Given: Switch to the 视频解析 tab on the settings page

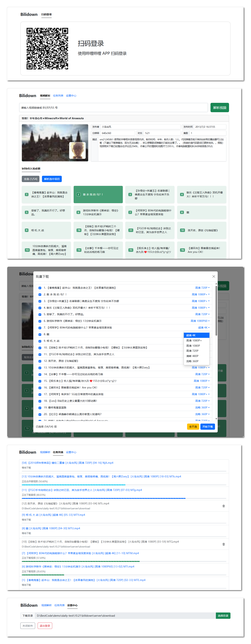Looking at the screenshot, I should pos(46,605).
